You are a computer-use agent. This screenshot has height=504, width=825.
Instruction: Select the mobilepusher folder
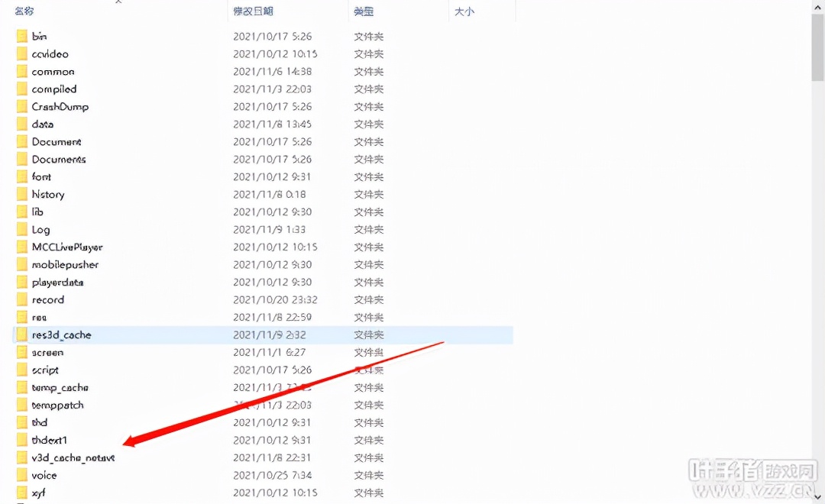pyautogui.click(x=65, y=264)
